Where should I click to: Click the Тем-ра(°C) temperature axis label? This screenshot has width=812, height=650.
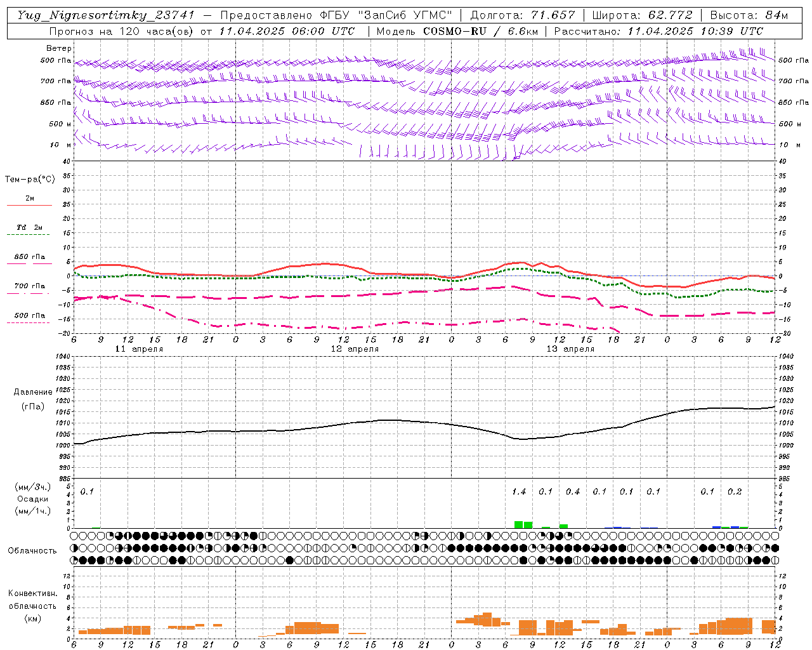click(x=30, y=179)
